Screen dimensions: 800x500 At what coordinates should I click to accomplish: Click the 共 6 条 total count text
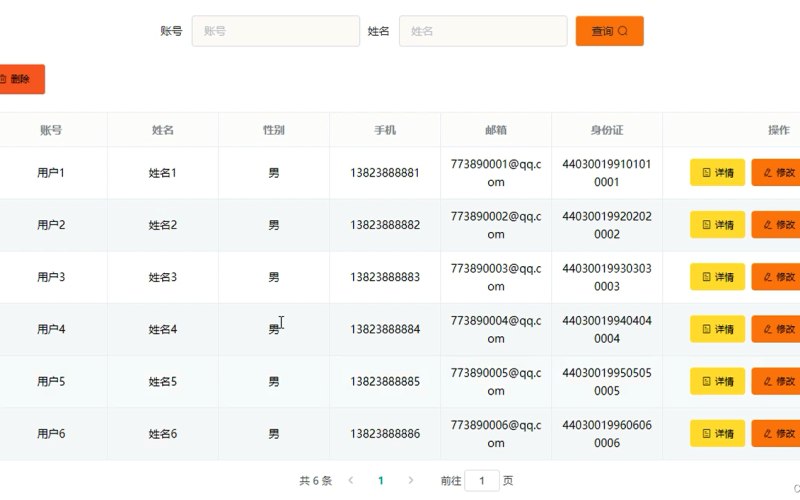pyautogui.click(x=315, y=481)
